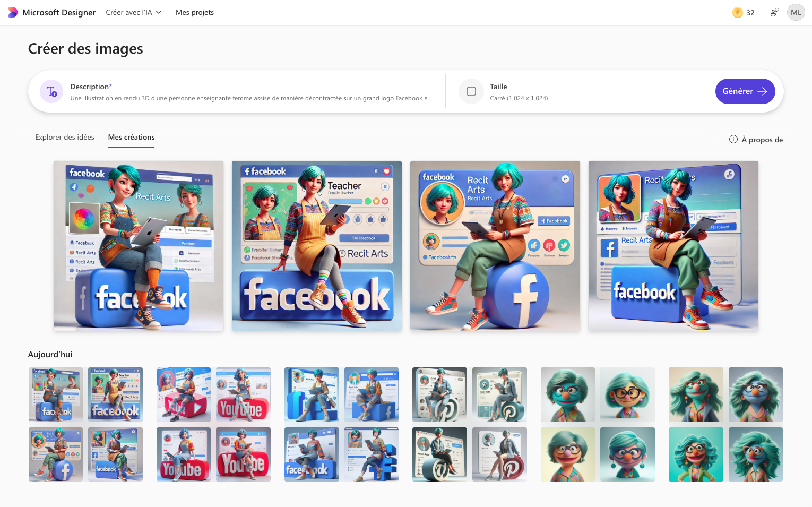
Task: Click the Créer des images heading
Action: click(x=85, y=49)
